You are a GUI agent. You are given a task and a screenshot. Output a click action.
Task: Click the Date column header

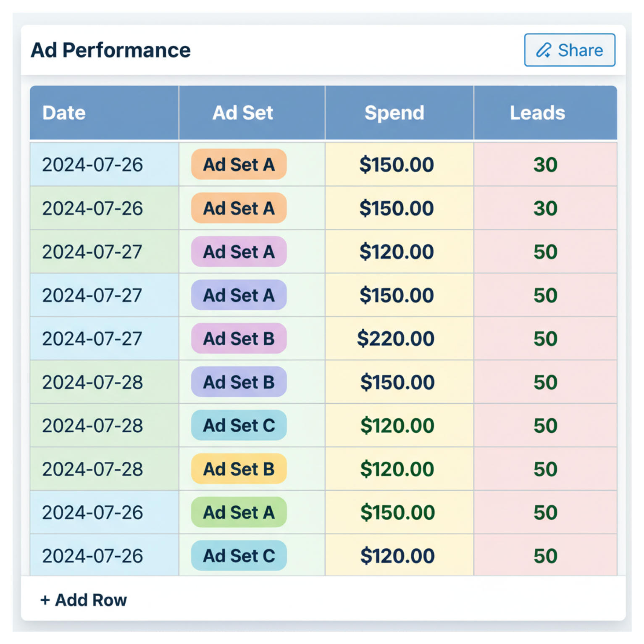point(64,112)
